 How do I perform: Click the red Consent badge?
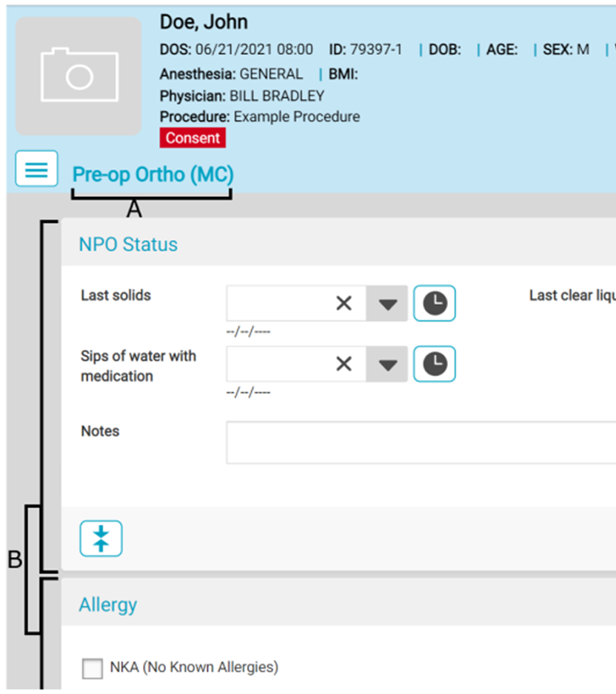coord(192,138)
